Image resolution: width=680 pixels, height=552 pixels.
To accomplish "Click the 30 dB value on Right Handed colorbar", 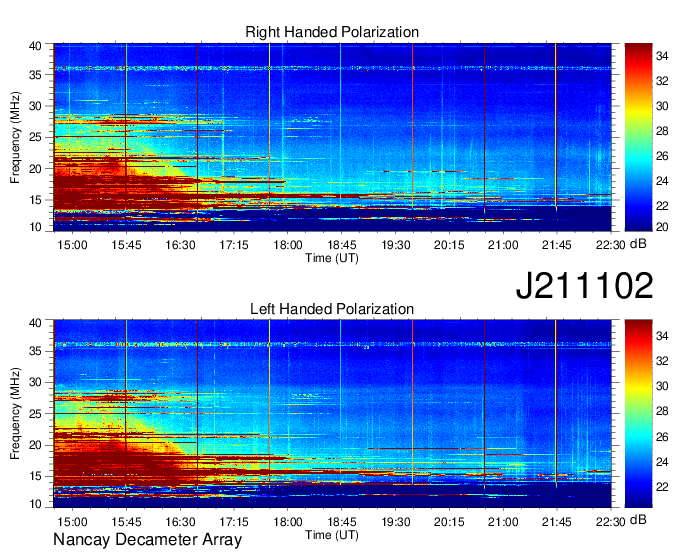I will 662,106.
